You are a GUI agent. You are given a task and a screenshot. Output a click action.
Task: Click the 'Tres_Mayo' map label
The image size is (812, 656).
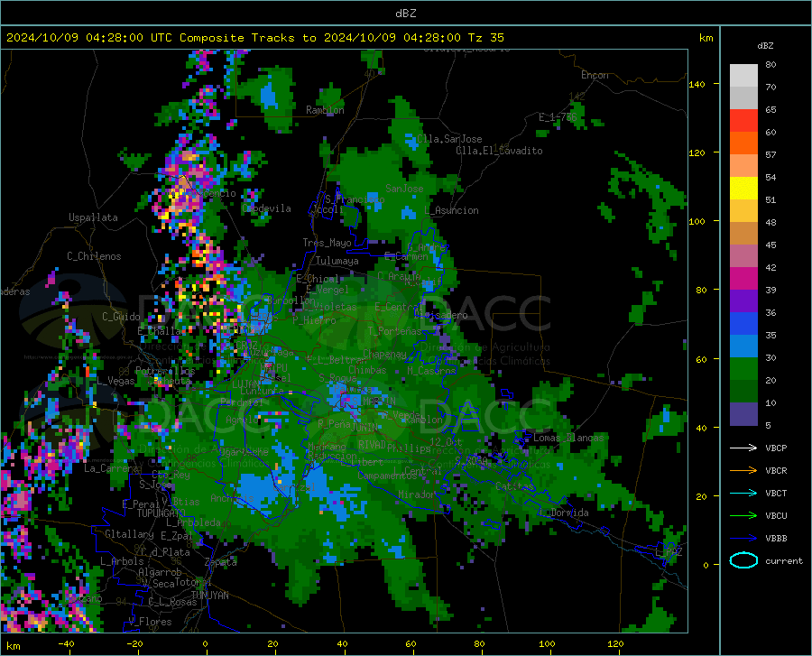[x=327, y=243]
